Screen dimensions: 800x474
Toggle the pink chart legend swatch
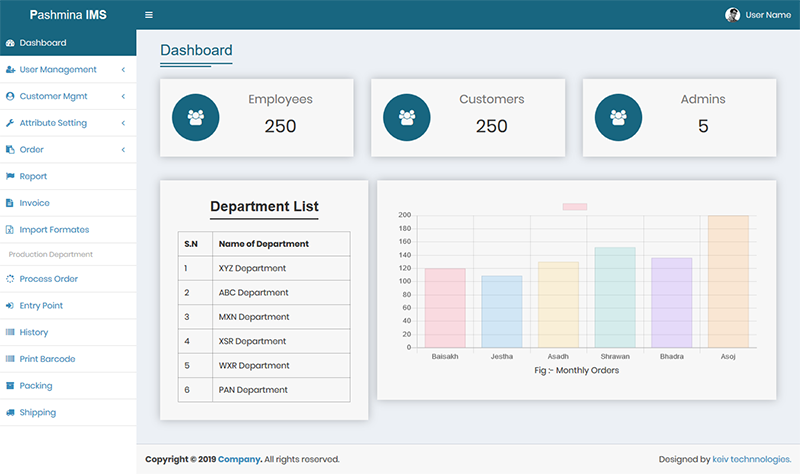pyautogui.click(x=574, y=207)
